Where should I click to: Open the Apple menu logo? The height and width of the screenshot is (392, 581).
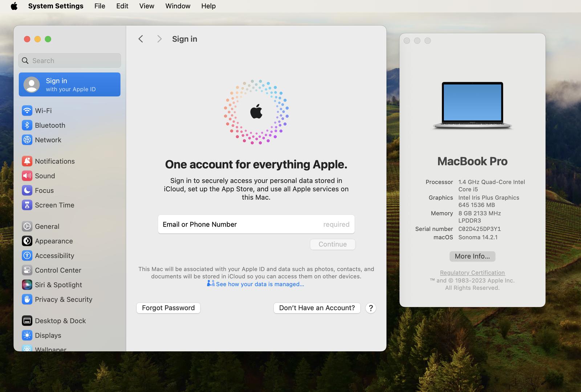14,6
